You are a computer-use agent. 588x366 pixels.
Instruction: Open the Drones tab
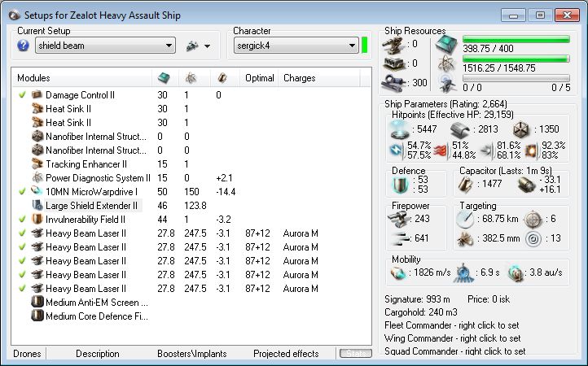(27, 354)
